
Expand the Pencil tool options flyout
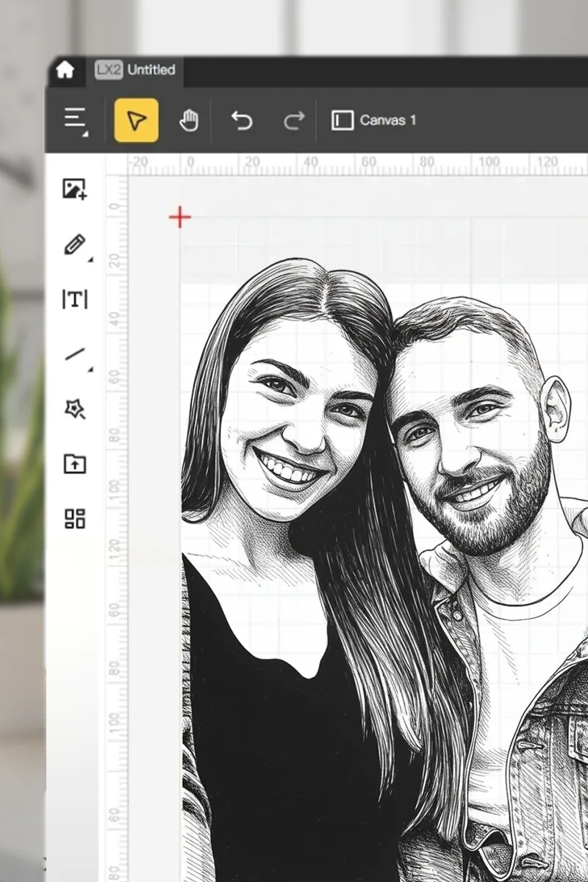tap(89, 259)
